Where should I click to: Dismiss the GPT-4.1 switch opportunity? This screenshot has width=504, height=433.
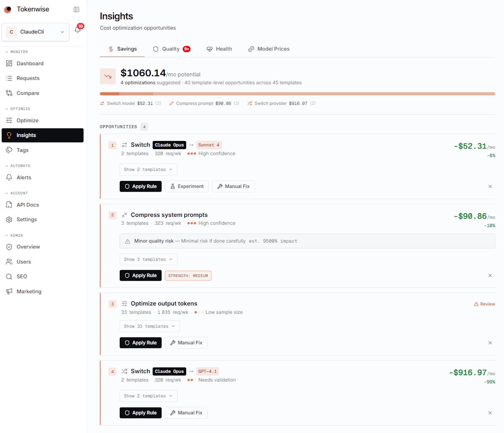pyautogui.click(x=490, y=413)
